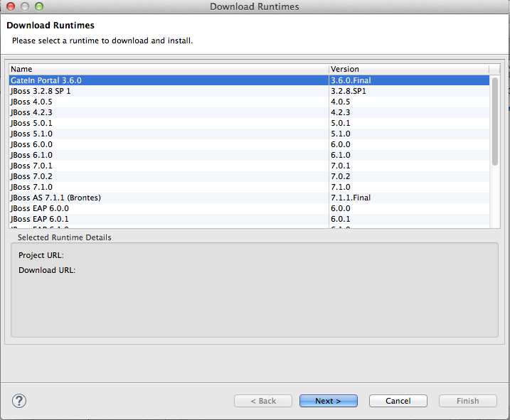This screenshot has width=510, height=420.
Task: Click the Project URL label
Action: click(41, 255)
